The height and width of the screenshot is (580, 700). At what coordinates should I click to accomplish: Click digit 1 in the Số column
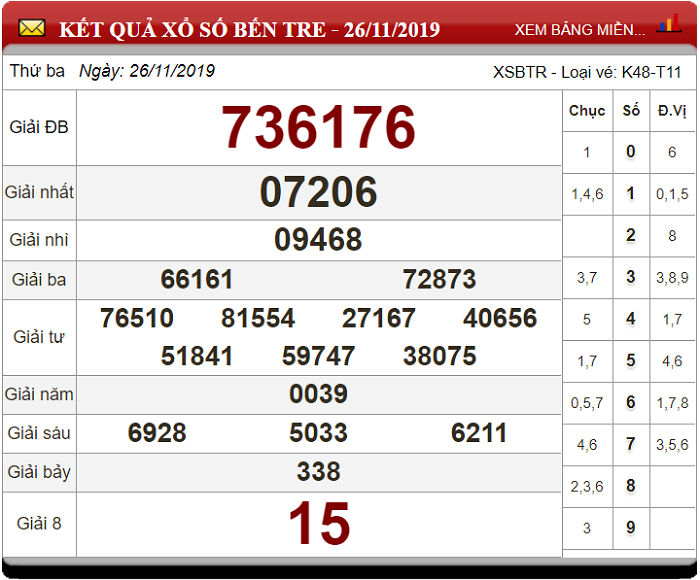point(630,193)
